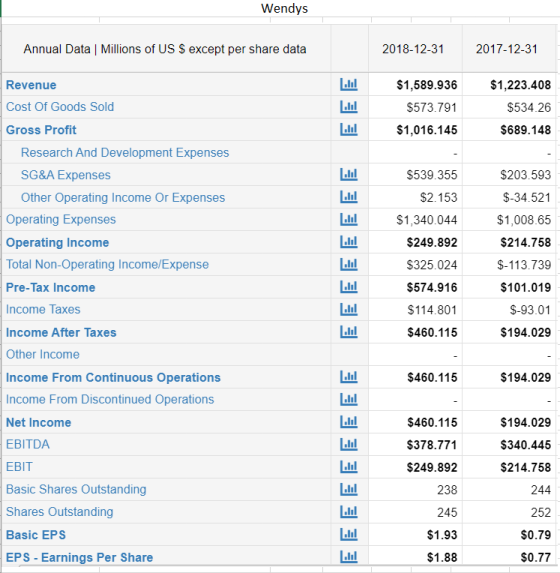Open the Income Taxes link
Image resolution: width=560 pixels, height=573 pixels.
[43, 310]
